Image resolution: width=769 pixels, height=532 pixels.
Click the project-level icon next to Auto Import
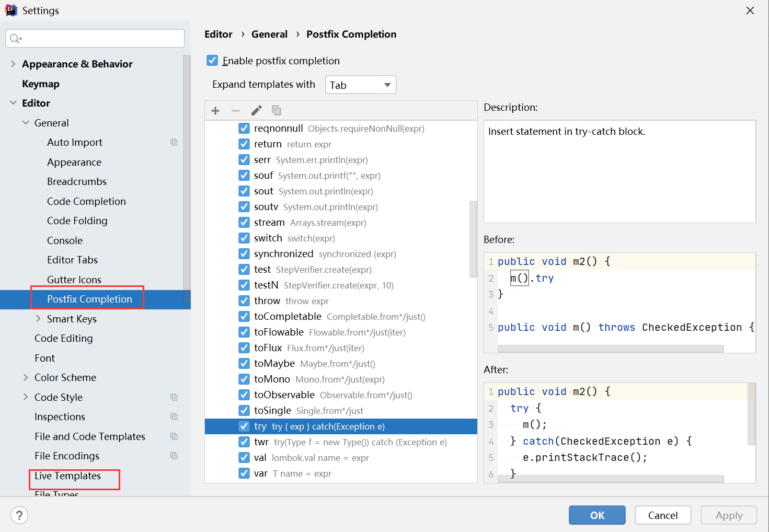point(174,142)
